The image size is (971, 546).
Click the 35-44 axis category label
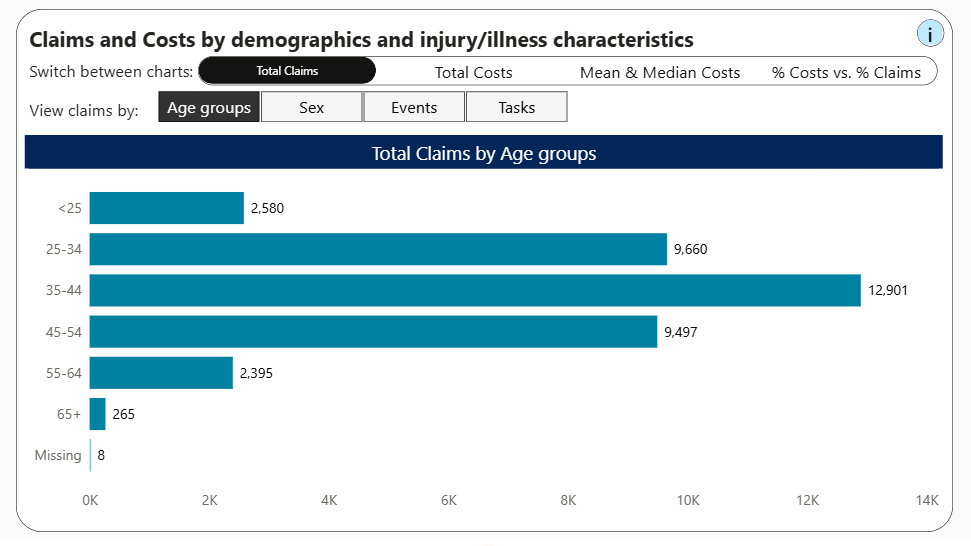[x=64, y=290]
